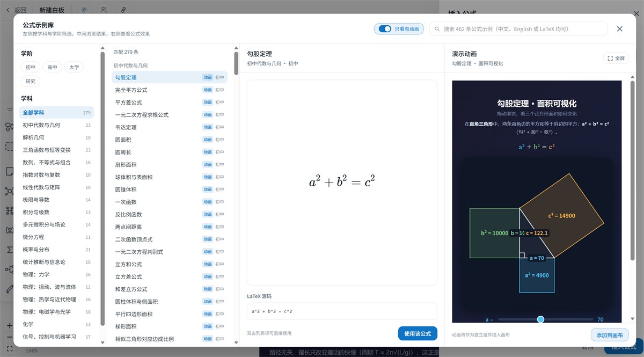Select 微分方程 subject
644x357 pixels.
[x=56, y=237]
